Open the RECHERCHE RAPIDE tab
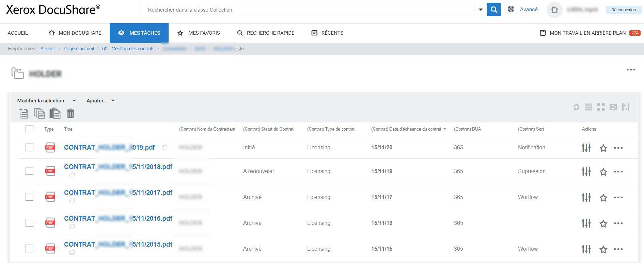Screen dimensions: 644x266 pos(266,33)
